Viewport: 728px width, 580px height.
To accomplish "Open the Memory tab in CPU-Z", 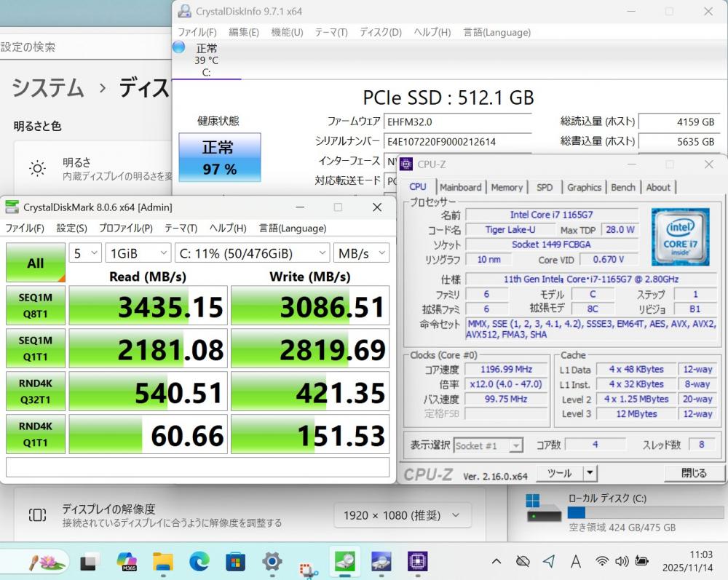I will 507,187.
